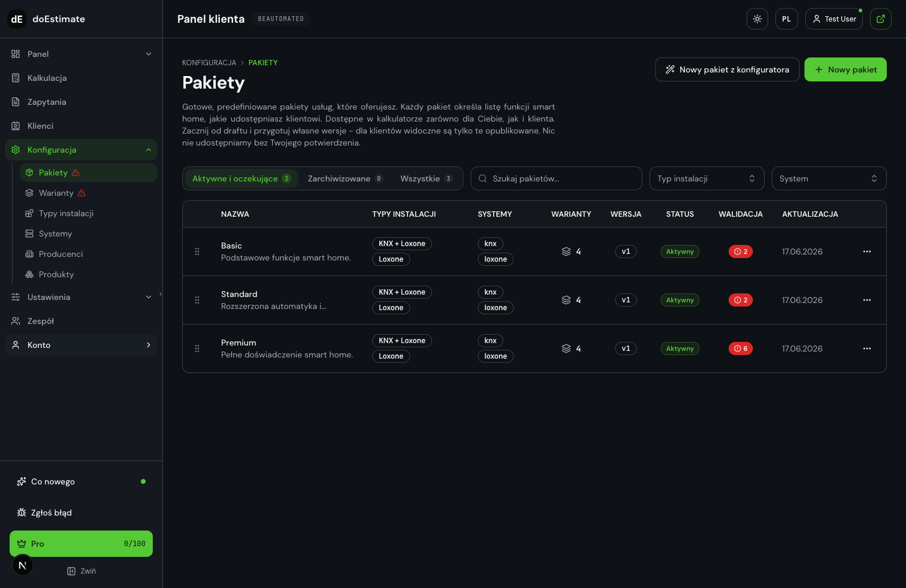Click the validation error badge for Premium
This screenshot has width=906, height=588.
click(741, 348)
